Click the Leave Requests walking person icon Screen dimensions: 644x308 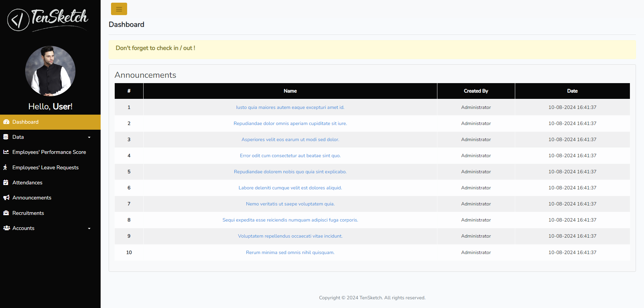[5, 167]
